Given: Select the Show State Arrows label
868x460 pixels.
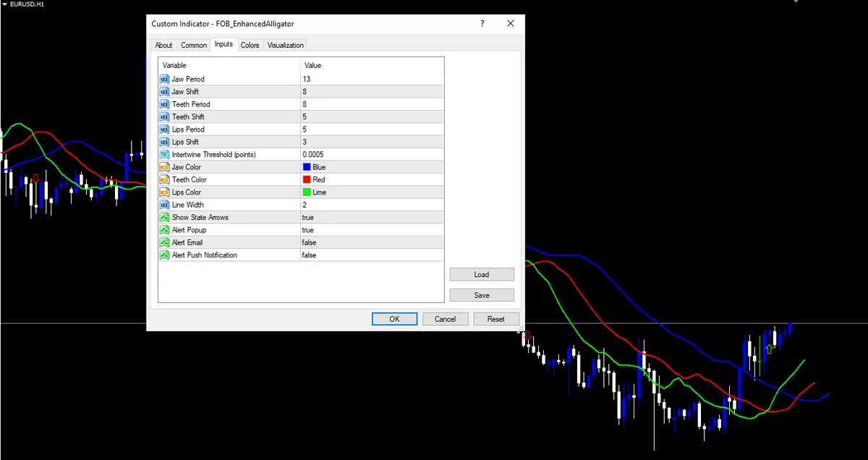Looking at the screenshot, I should [x=200, y=217].
